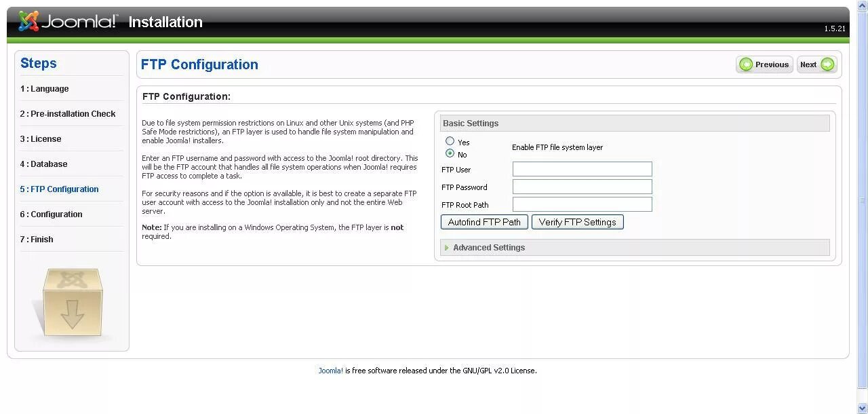Focus the FTP Password field
This screenshot has width=868, height=414.
(x=582, y=187)
